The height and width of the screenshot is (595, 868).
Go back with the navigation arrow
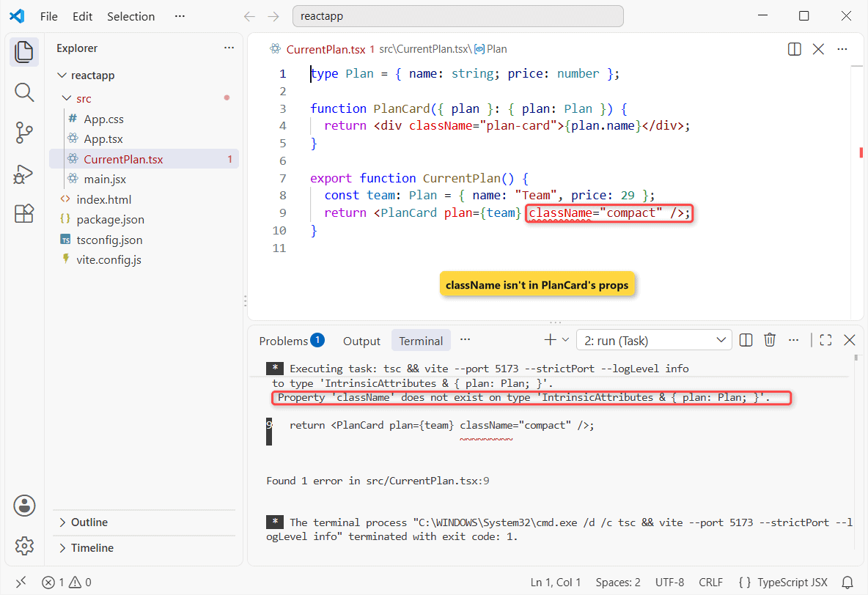point(250,17)
